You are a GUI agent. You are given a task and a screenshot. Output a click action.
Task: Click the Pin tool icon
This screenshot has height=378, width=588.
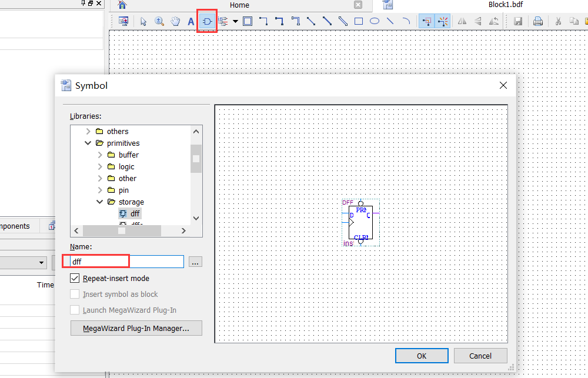tap(223, 21)
